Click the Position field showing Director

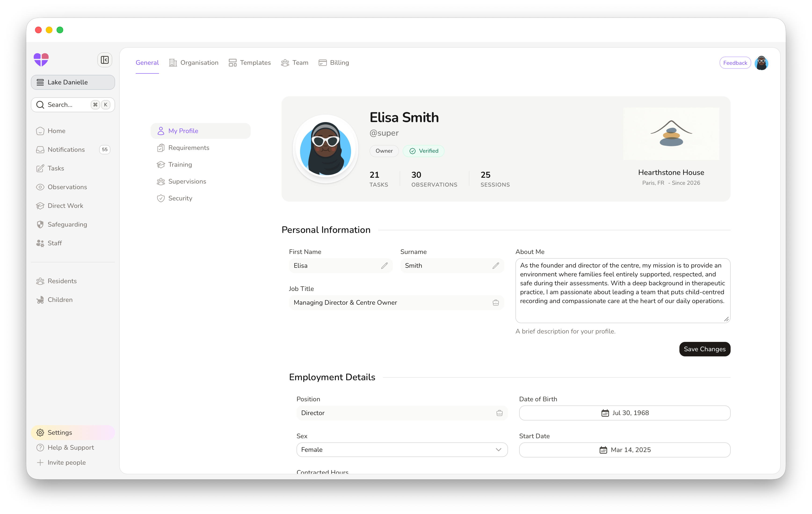point(402,413)
